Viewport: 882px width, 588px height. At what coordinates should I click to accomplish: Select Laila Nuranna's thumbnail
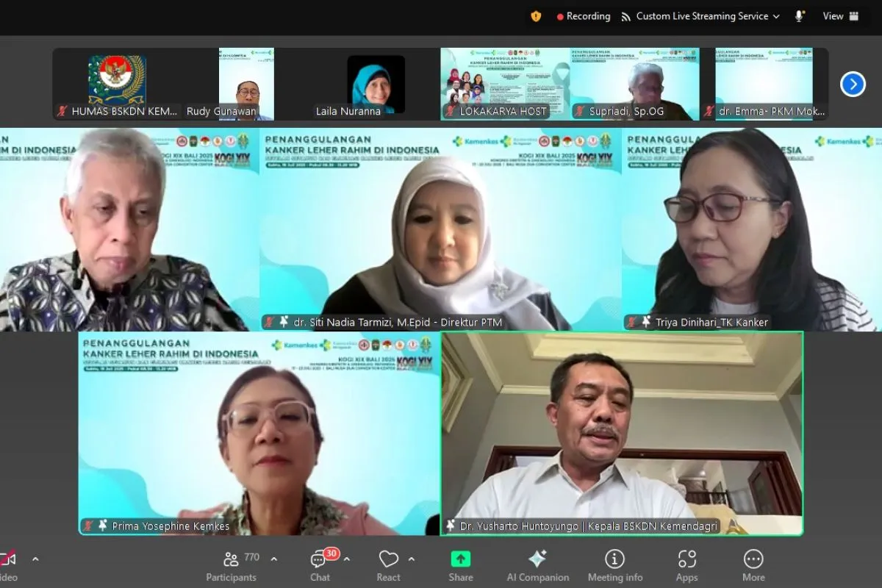coord(376,85)
